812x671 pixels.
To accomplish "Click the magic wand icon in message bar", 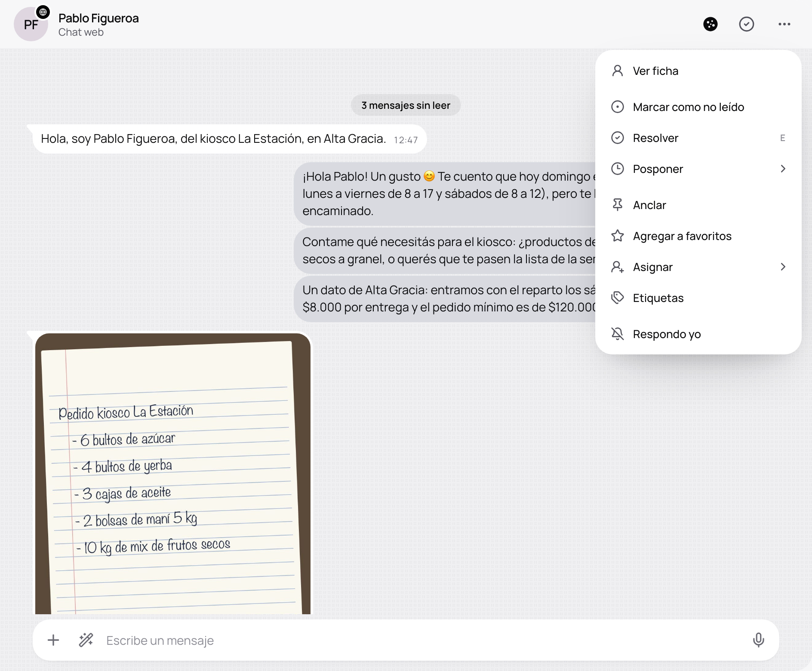I will 86,640.
